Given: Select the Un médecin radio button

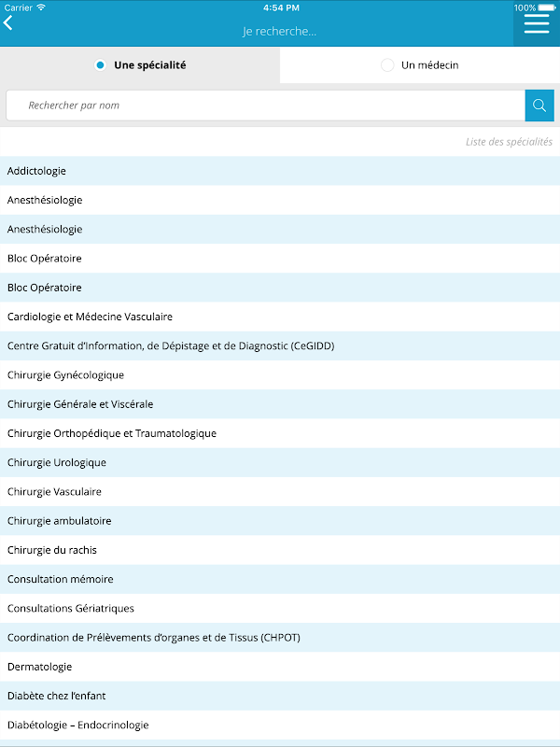Looking at the screenshot, I should point(387,65).
